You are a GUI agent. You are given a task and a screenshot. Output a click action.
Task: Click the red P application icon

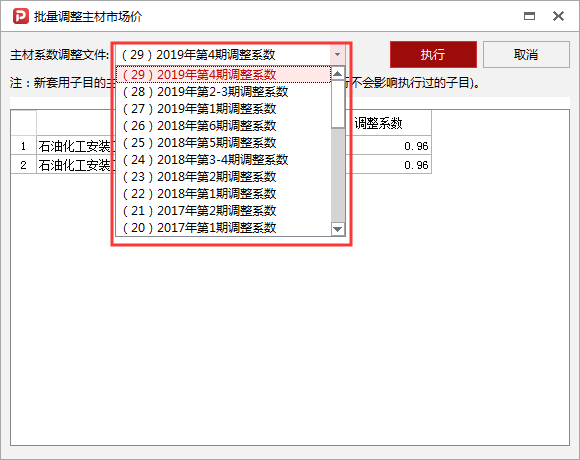21,16
